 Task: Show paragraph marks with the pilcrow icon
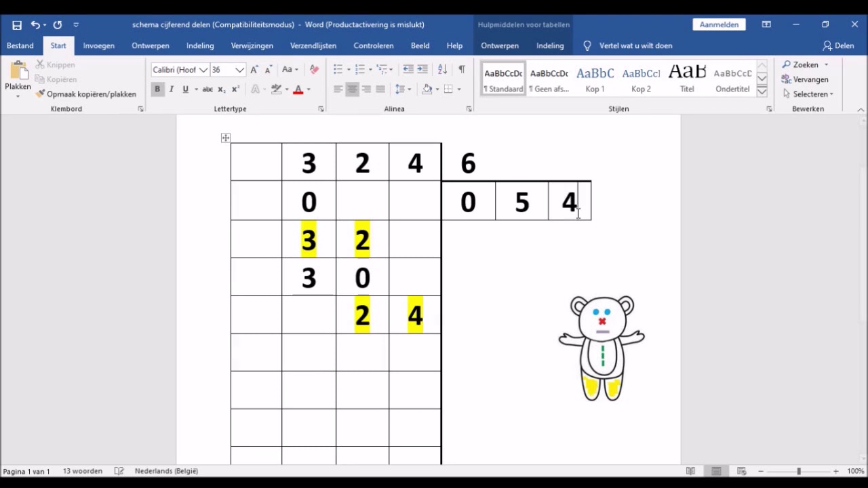(x=462, y=70)
